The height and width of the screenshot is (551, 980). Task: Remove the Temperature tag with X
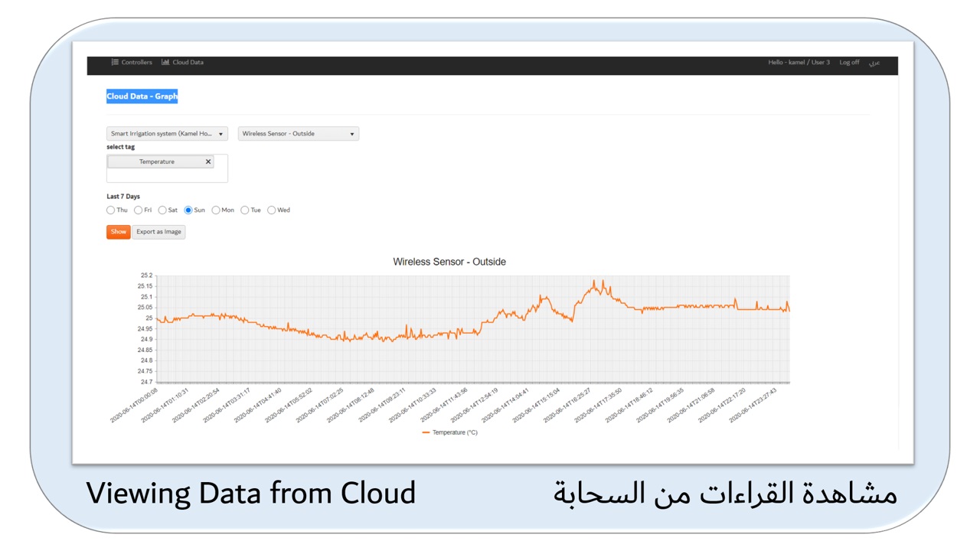[x=208, y=162]
